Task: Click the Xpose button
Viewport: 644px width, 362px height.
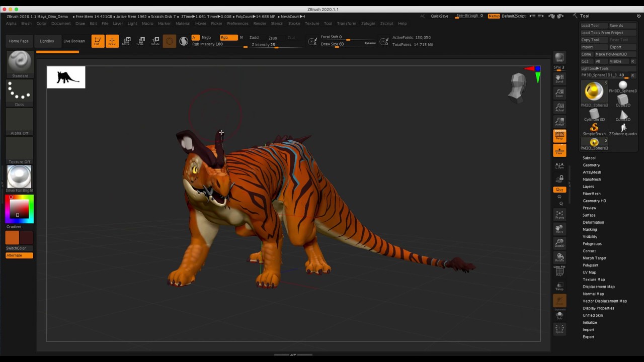Action: pos(559,329)
